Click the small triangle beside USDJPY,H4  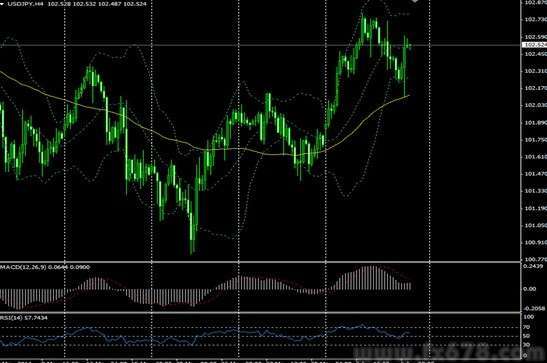point(2,4)
